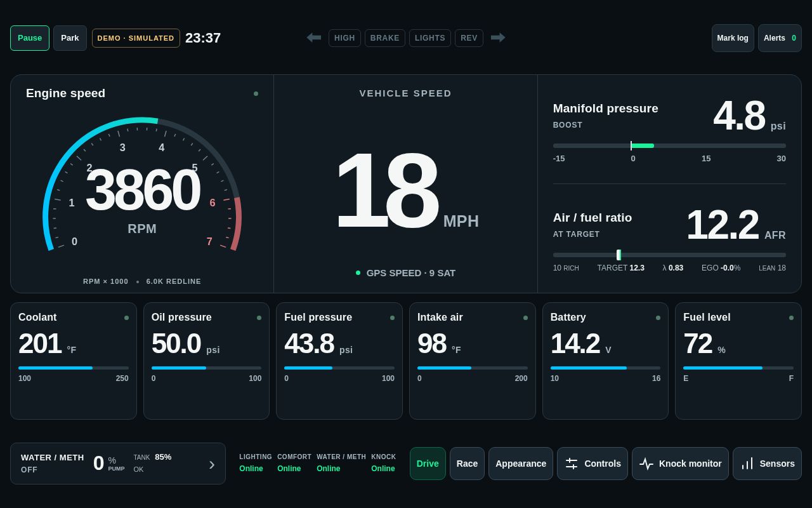
Task: Click the Coolant status dot
Action: [126, 317]
